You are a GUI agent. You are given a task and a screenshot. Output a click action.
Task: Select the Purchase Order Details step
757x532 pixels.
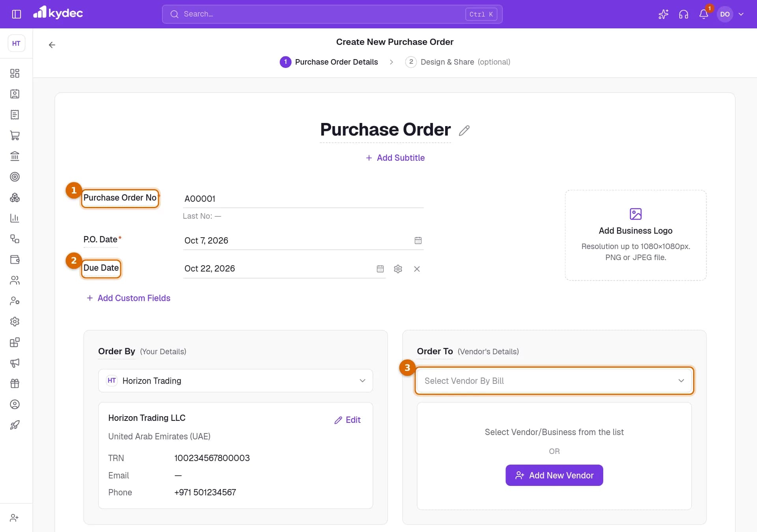(x=329, y=62)
